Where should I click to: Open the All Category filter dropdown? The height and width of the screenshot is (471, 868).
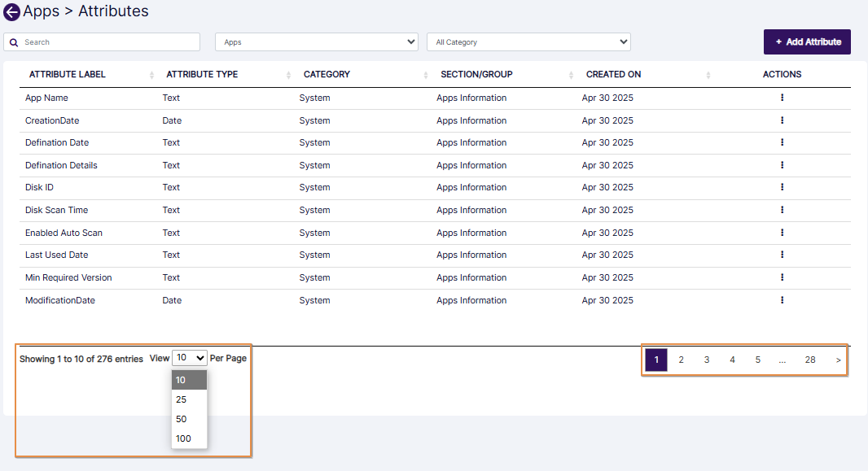point(528,41)
